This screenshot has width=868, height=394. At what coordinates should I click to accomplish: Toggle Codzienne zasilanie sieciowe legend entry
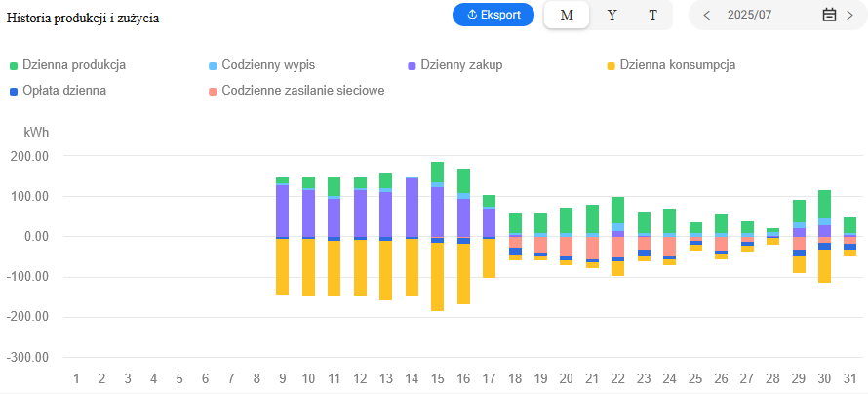[x=302, y=91]
